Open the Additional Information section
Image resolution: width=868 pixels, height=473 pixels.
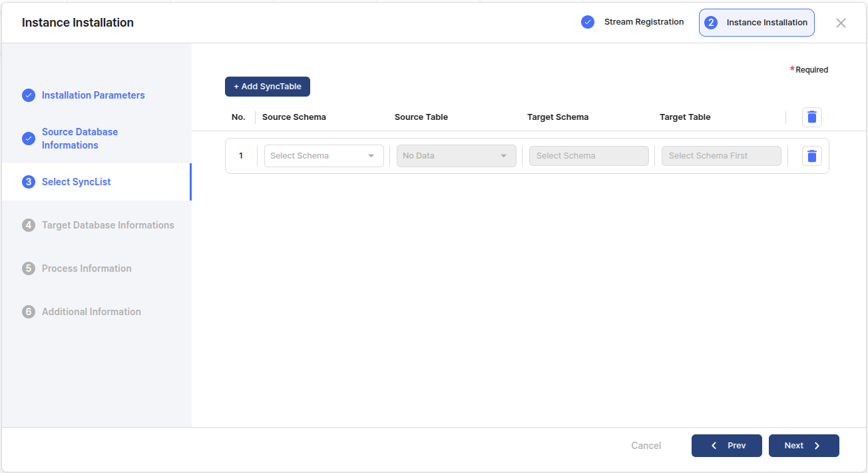coord(91,312)
